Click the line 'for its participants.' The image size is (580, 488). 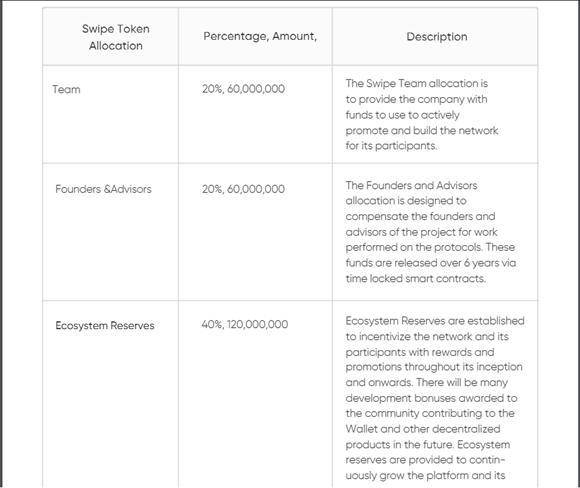(391, 146)
